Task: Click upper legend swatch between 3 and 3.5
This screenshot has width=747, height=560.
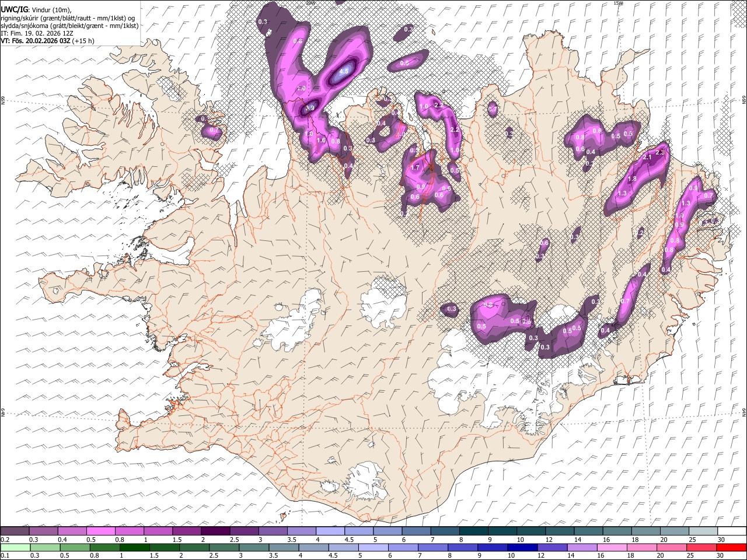Action: coord(272,531)
